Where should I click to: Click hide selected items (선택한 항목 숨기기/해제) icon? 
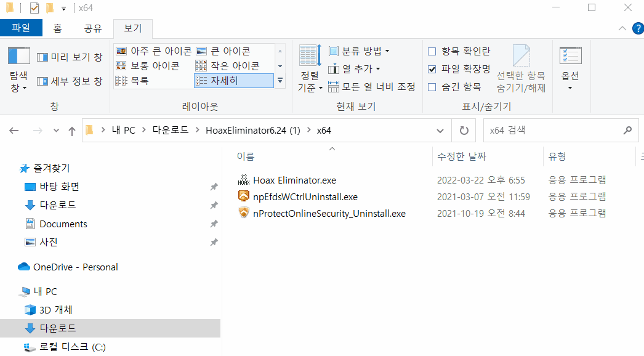(x=521, y=55)
